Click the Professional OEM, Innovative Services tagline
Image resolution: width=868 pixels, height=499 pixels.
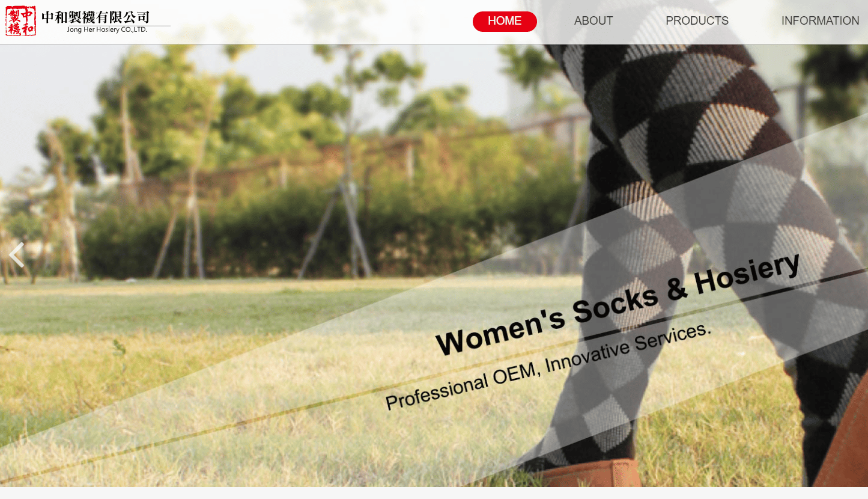[548, 366]
